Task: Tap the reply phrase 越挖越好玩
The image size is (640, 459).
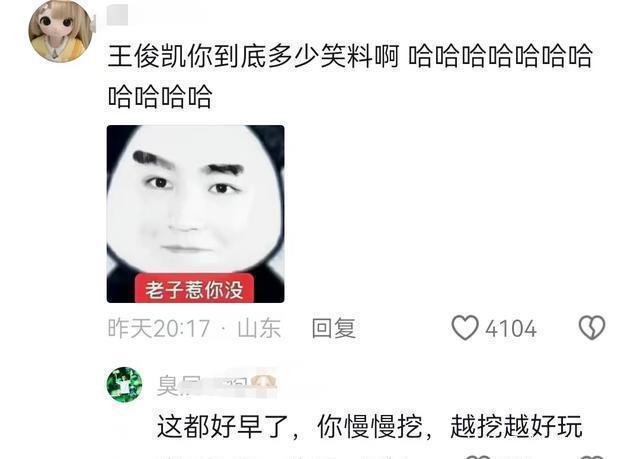Action: (516, 427)
